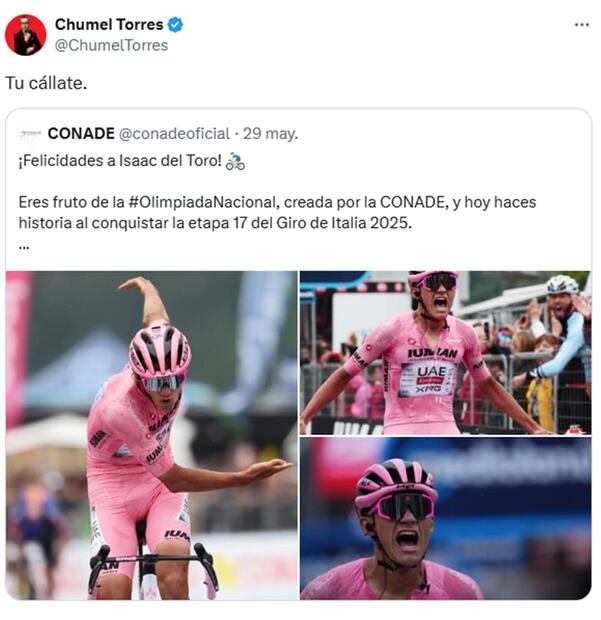Click Chumel Torres' profile avatar
The height and width of the screenshot is (620, 601).
tap(25, 34)
